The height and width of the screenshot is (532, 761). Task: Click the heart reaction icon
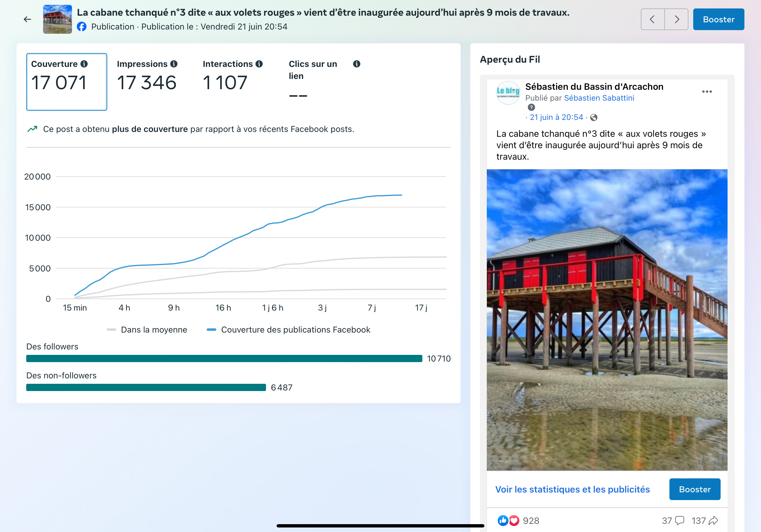tap(514, 520)
